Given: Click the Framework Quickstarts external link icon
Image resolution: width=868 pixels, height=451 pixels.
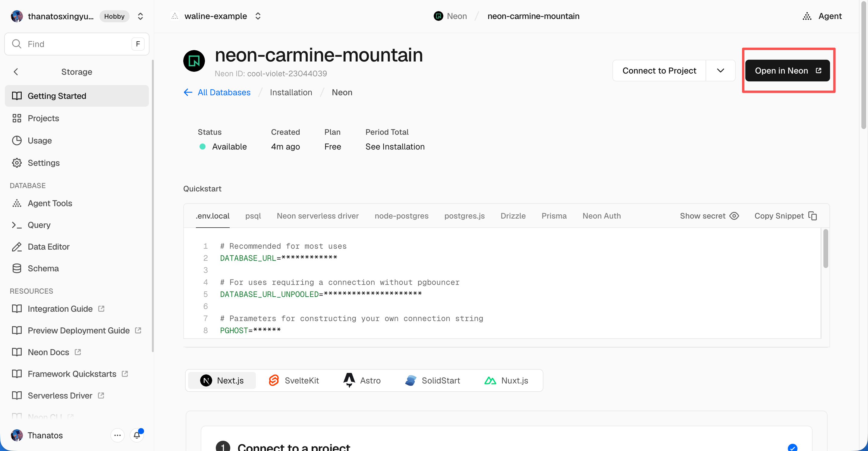Looking at the screenshot, I should coord(125,374).
